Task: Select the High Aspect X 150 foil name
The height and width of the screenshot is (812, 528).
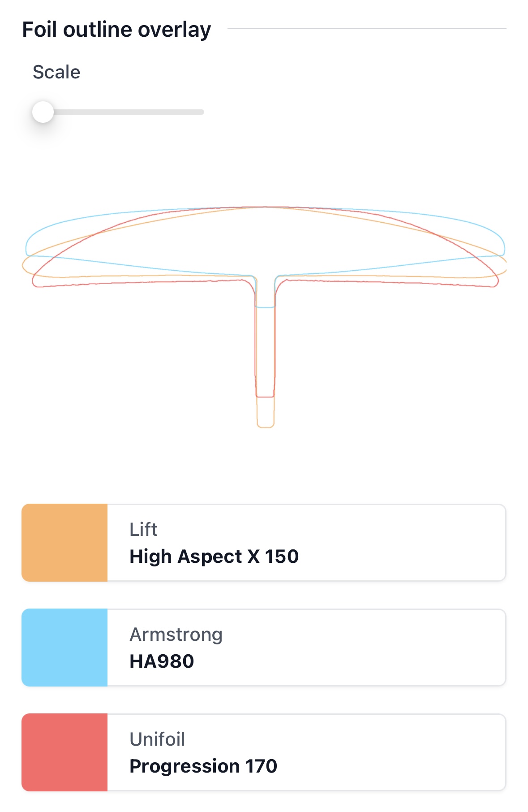Action: [x=214, y=557]
